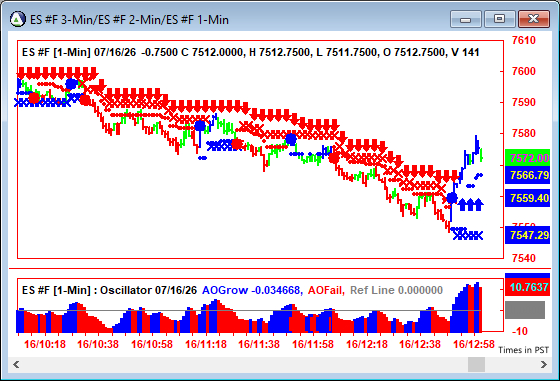Click the 7580 price axis label
The width and height of the screenshot is (560, 381).
coord(524,133)
